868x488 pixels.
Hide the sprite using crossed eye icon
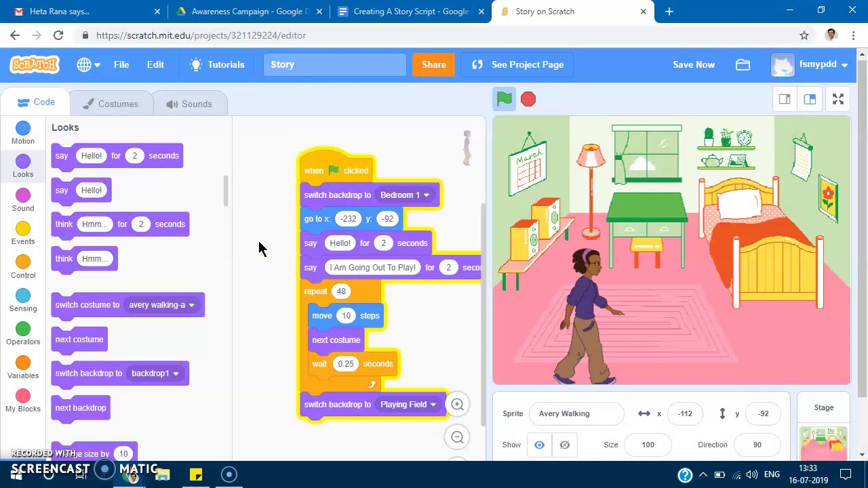(564, 445)
